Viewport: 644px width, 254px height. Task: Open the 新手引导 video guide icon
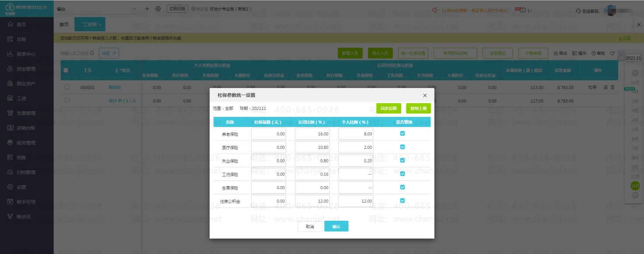point(10,202)
